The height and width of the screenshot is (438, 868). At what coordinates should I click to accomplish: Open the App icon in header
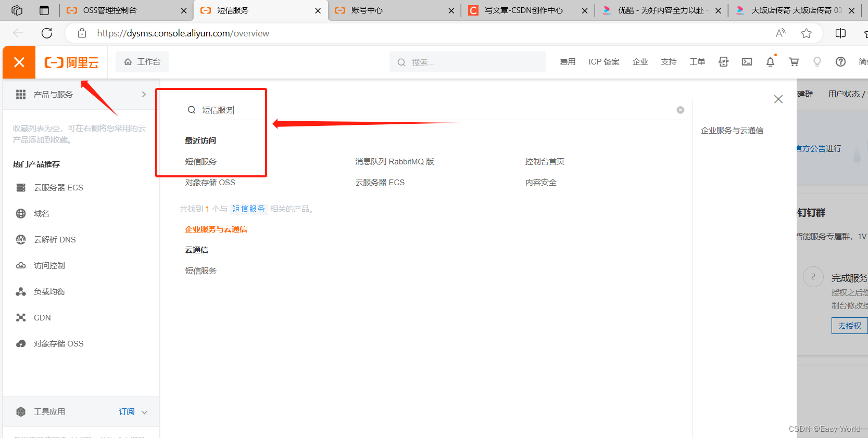point(723,62)
